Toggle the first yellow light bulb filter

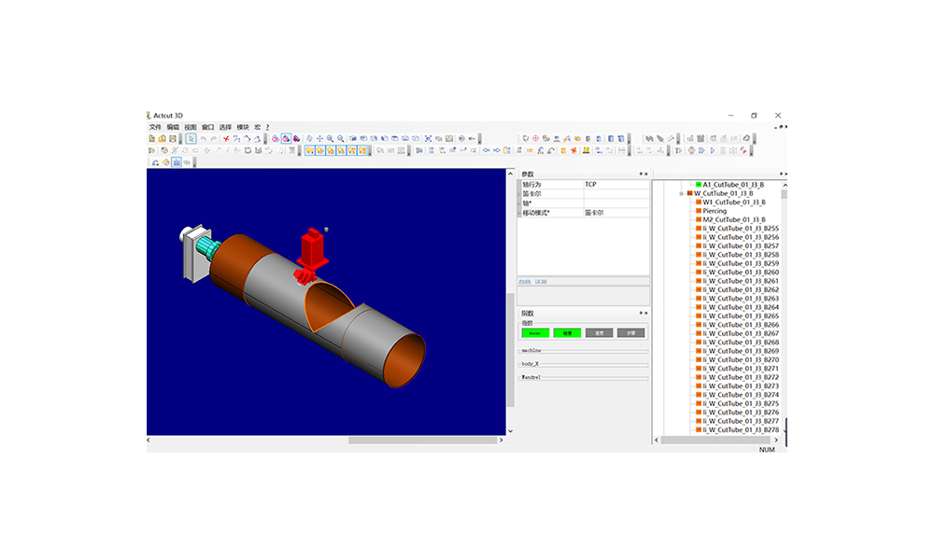[310, 150]
